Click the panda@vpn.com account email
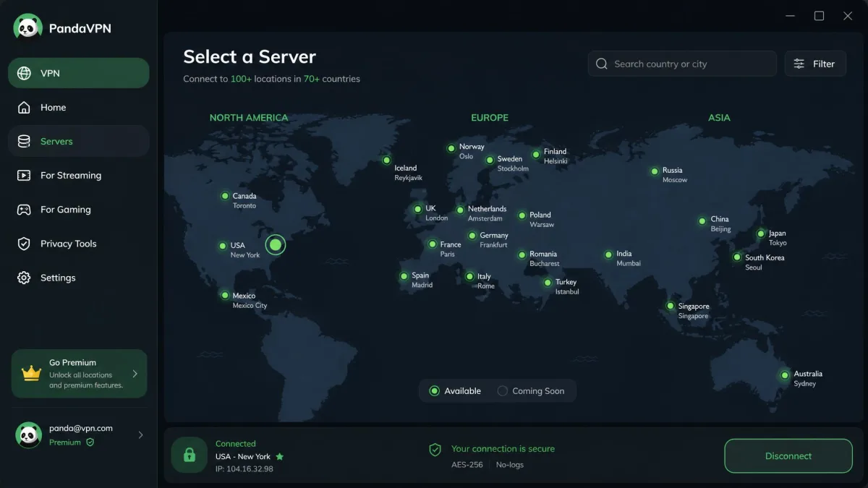The width and height of the screenshot is (868, 488). [81, 428]
